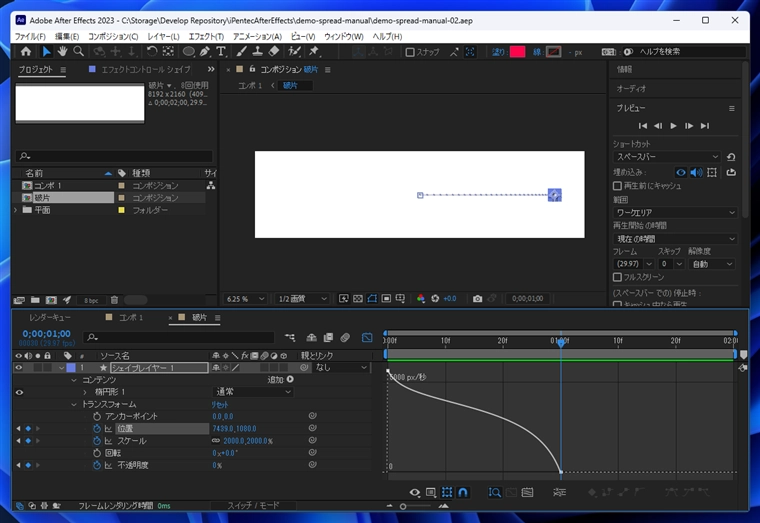Screen dimensions: 760x523
Task: Toggle video inclusion eye in the Preview panel
Action: pyautogui.click(x=681, y=172)
